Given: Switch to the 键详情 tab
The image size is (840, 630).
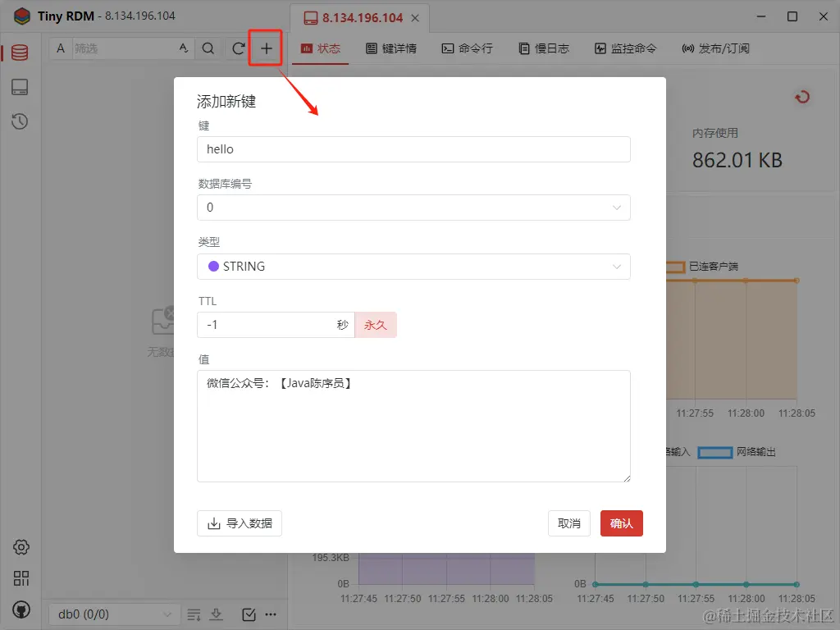Looking at the screenshot, I should pos(391,48).
